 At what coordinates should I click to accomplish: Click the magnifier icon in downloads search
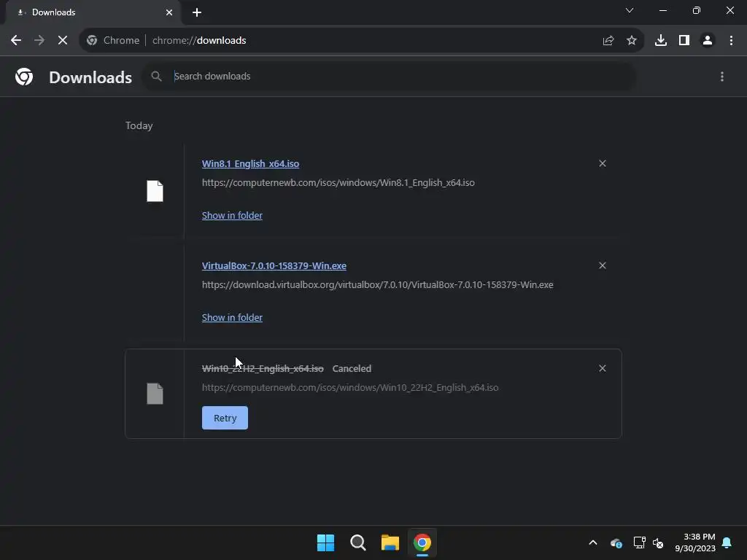coord(156,76)
